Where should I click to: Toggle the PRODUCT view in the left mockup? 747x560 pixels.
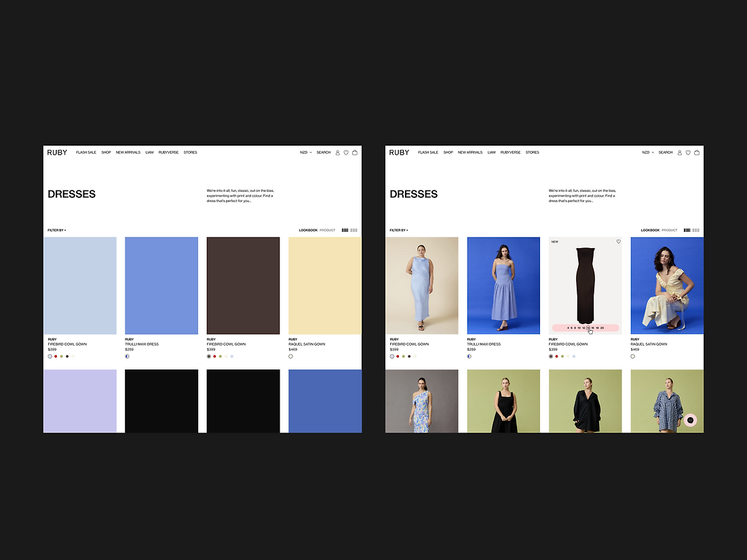tap(327, 231)
